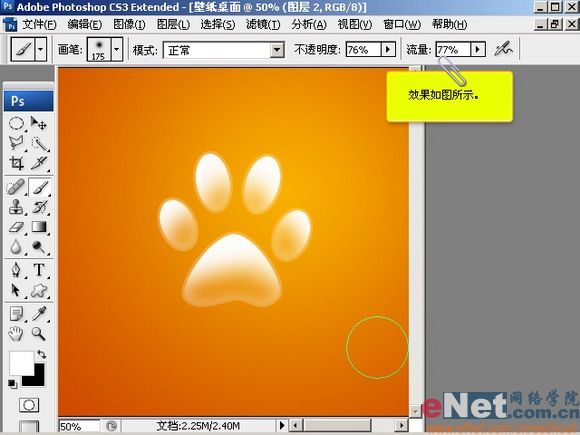Viewport: 580px width, 435px height.
Task: Select the Elliptical Marquee tool
Action: (16, 123)
